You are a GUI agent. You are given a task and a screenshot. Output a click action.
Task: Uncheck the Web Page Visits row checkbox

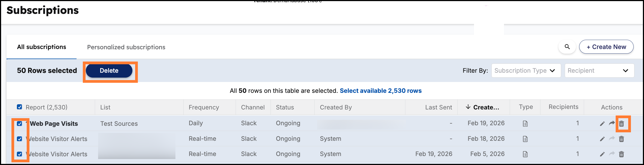[x=19, y=124]
